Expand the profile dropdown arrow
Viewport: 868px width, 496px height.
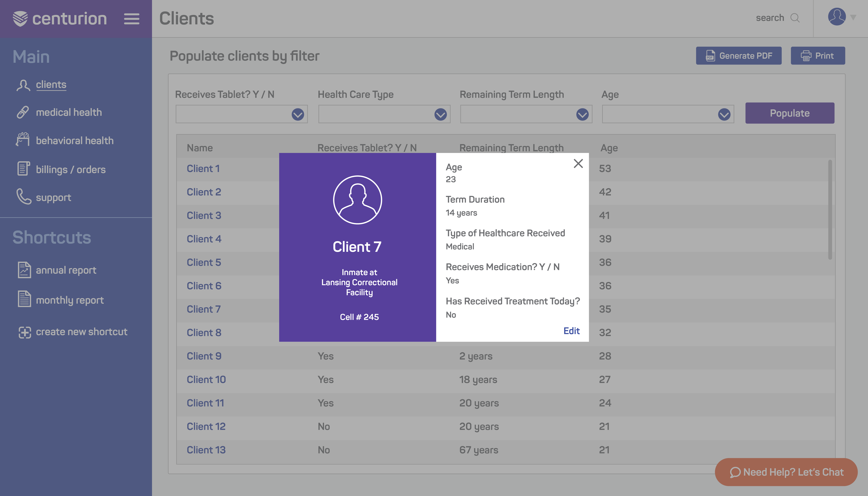point(853,17)
